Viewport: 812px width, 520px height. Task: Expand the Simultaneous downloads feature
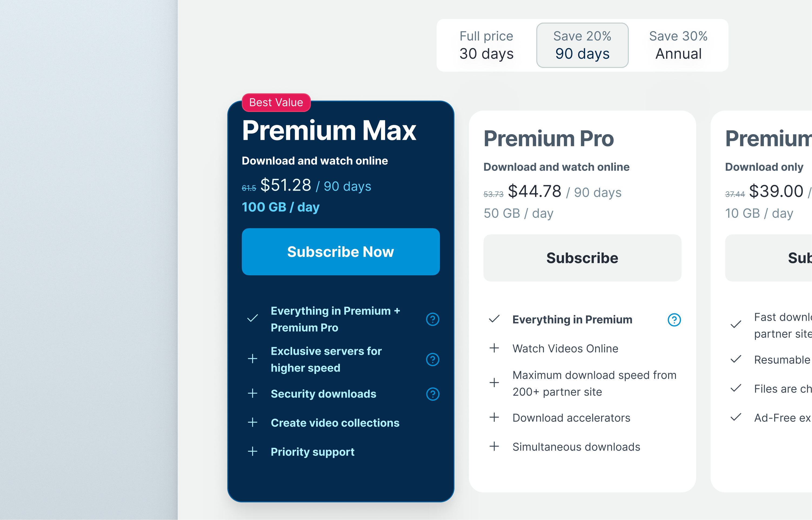(494, 446)
